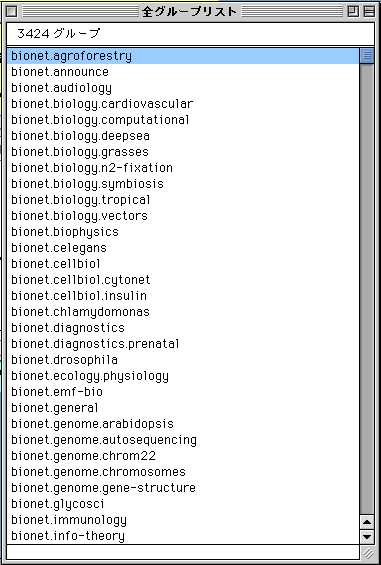Highlight bionet.diagnostics.prenatal
Image resolution: width=381 pixels, height=565 pixels.
pos(183,344)
